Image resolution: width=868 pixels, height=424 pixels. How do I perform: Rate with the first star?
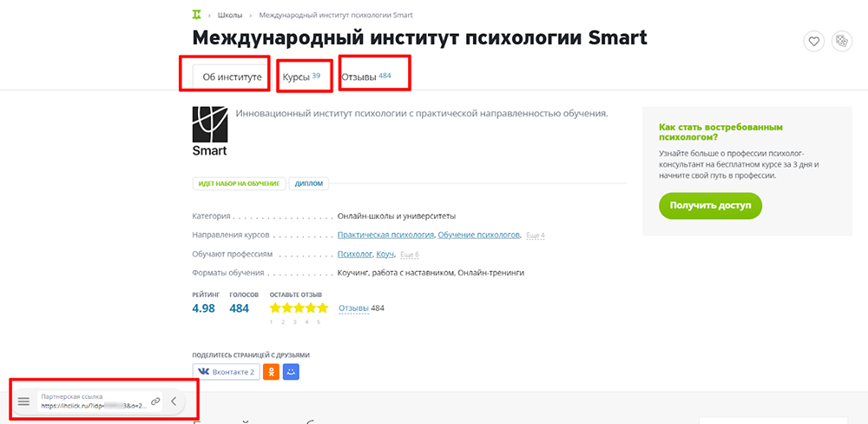pyautogui.click(x=275, y=308)
